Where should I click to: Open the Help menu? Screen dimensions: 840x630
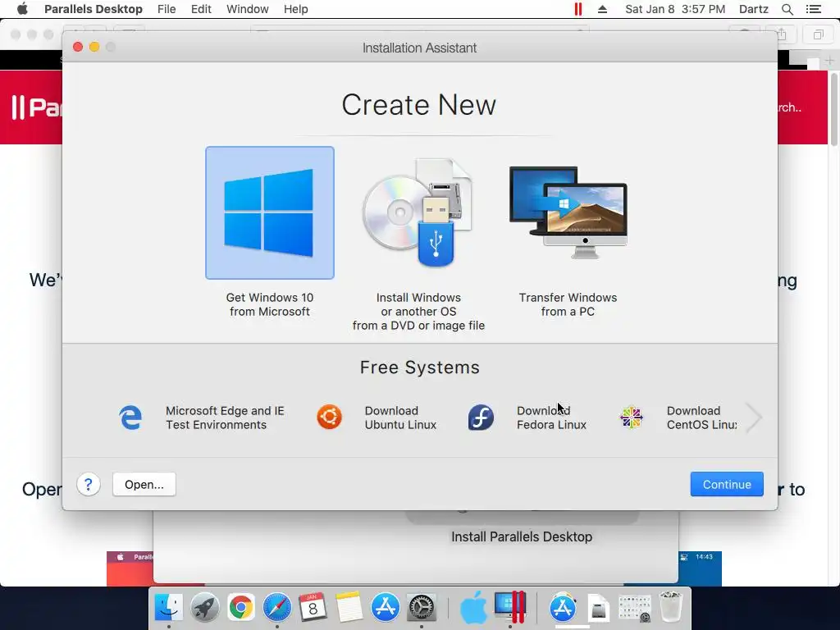tap(295, 9)
